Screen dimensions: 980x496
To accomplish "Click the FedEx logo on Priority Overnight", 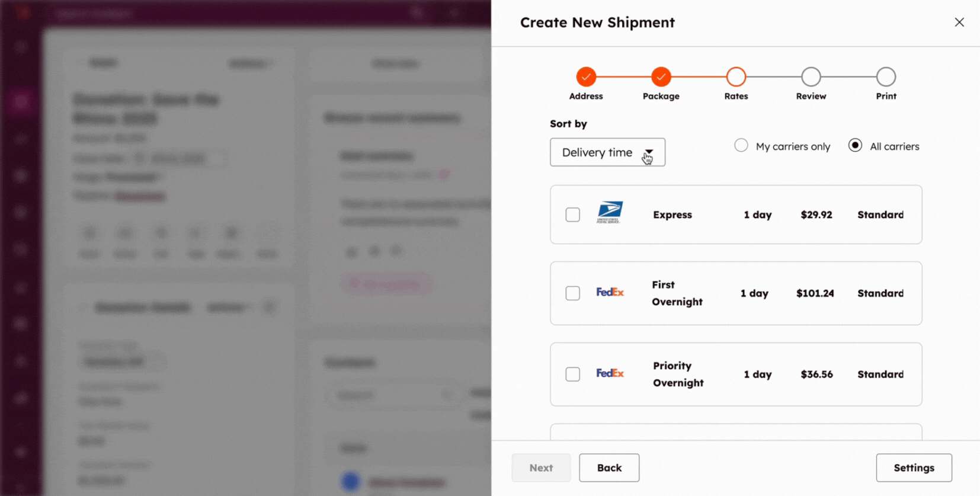I will click(610, 373).
